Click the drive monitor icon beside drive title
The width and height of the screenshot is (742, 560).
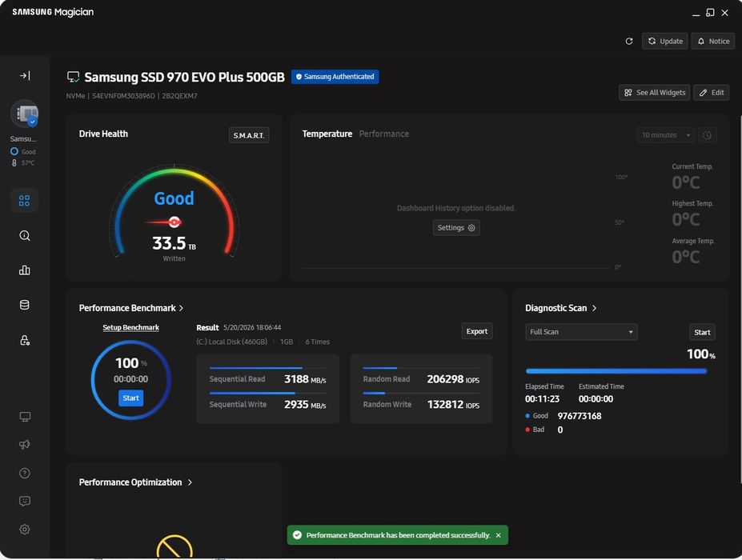click(x=73, y=77)
